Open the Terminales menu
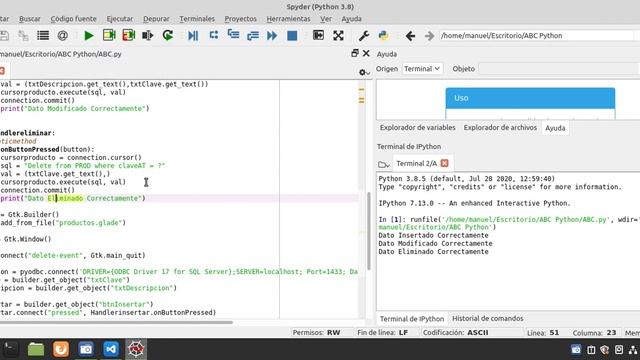Image resolution: width=640 pixels, height=360 pixels. click(x=197, y=19)
